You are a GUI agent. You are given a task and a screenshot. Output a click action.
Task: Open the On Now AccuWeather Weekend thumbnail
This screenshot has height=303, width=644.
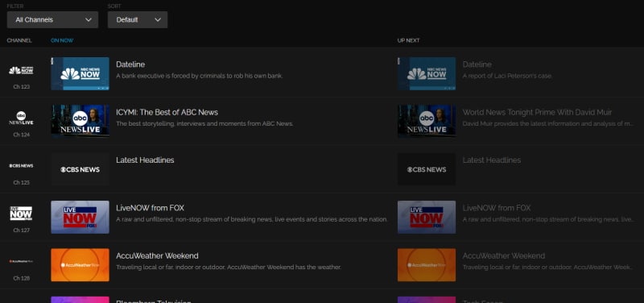point(80,265)
